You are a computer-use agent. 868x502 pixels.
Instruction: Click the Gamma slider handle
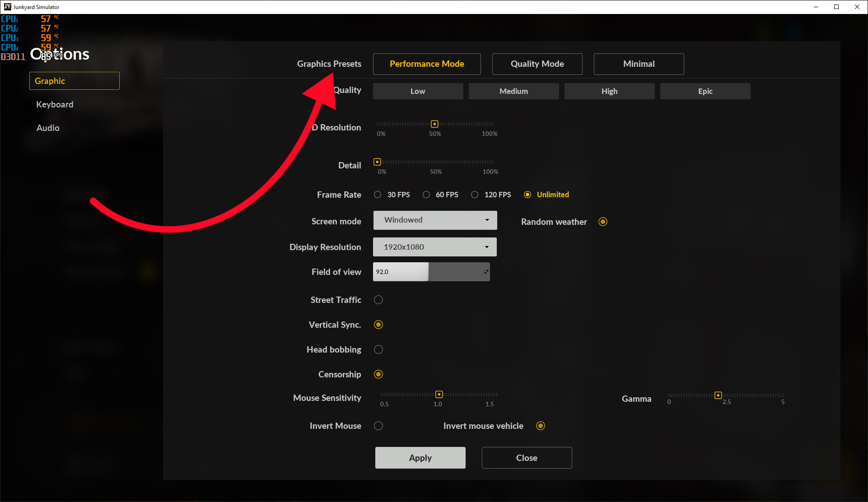(x=718, y=395)
